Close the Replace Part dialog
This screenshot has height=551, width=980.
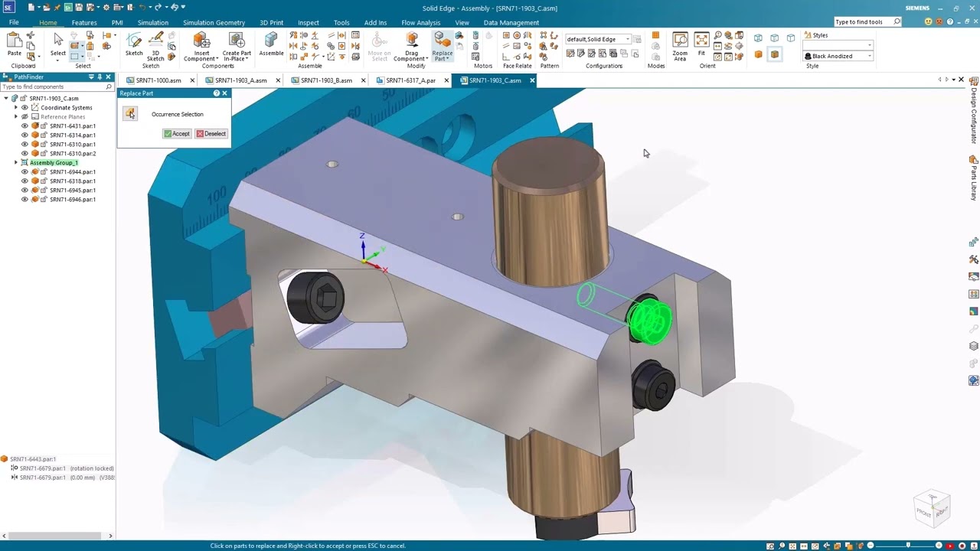(224, 93)
